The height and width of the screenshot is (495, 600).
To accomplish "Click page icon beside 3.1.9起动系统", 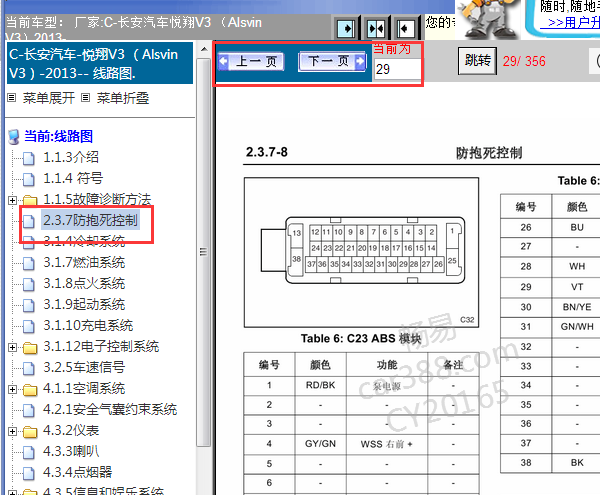I will 29,305.
